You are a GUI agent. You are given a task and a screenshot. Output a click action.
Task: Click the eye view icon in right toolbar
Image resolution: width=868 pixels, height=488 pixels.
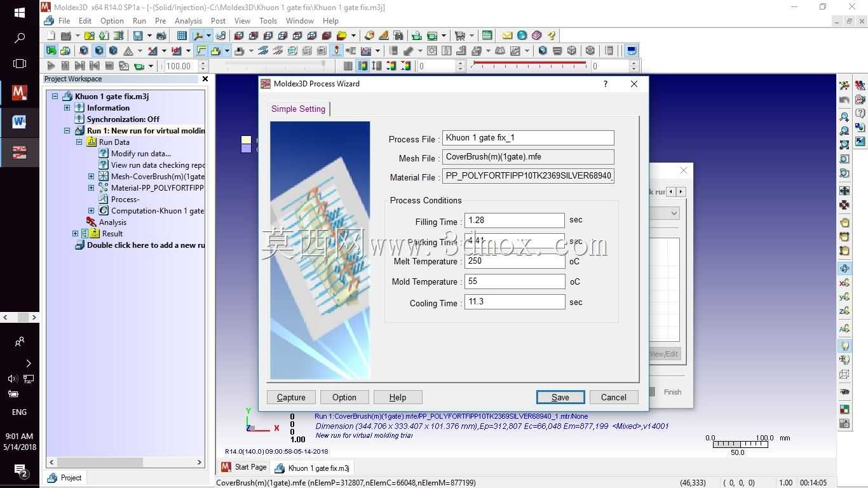click(x=844, y=392)
